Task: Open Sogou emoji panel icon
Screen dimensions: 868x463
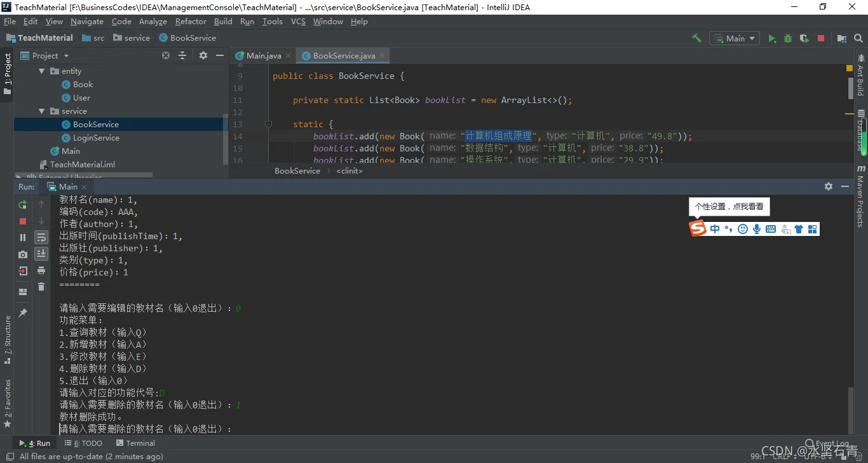Action: [743, 229]
